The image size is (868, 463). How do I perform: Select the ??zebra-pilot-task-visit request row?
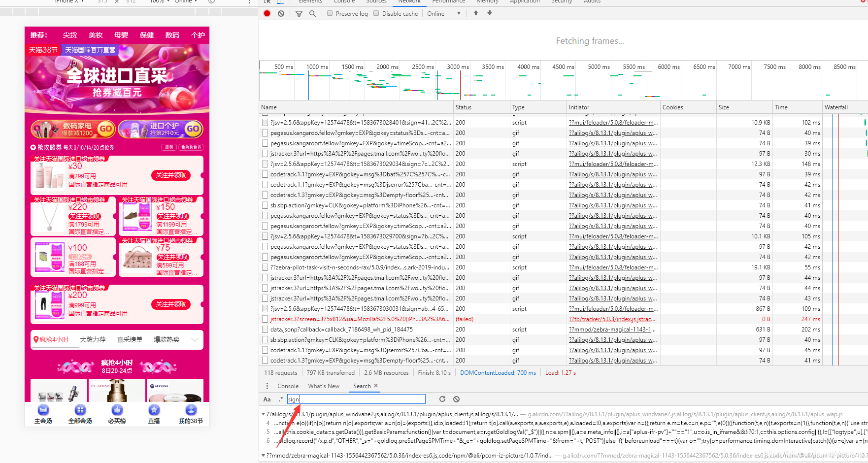pos(564,267)
